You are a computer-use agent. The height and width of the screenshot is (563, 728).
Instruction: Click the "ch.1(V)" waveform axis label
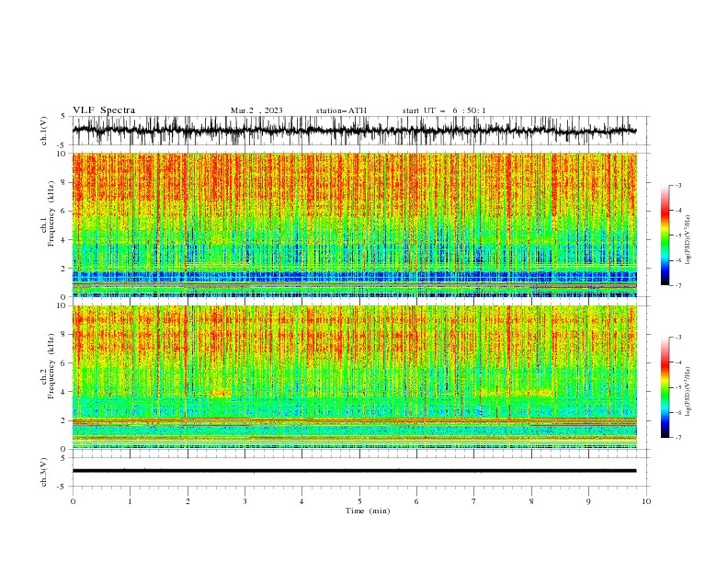click(44, 131)
